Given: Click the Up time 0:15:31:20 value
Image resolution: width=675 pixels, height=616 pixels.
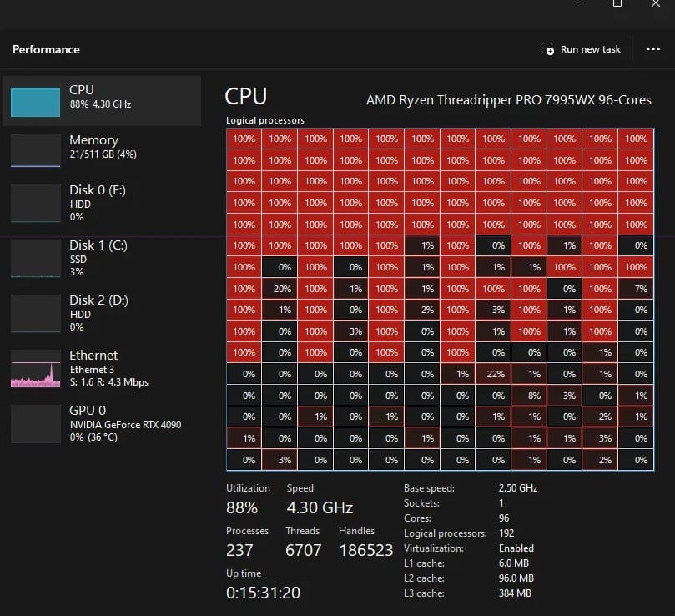Looking at the screenshot, I should (x=263, y=593).
